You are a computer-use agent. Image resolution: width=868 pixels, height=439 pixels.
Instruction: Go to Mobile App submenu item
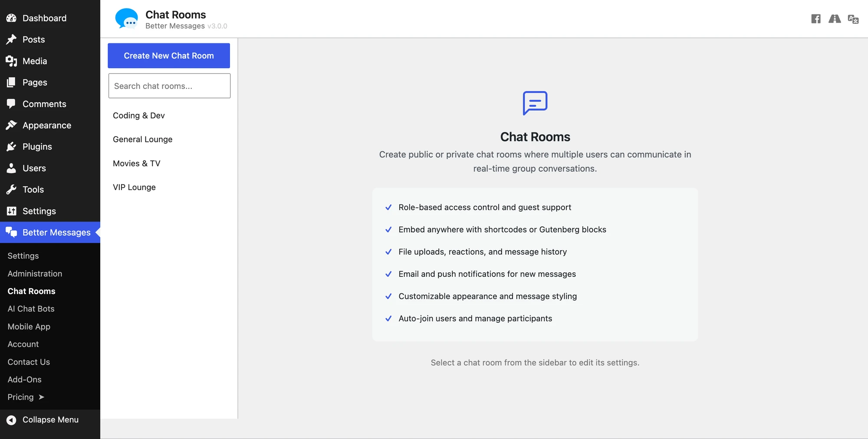(29, 327)
